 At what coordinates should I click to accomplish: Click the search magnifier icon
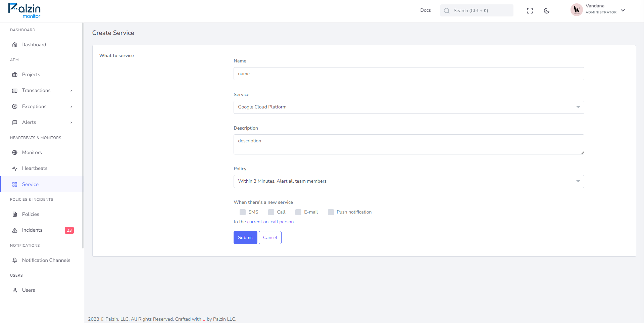tap(447, 11)
